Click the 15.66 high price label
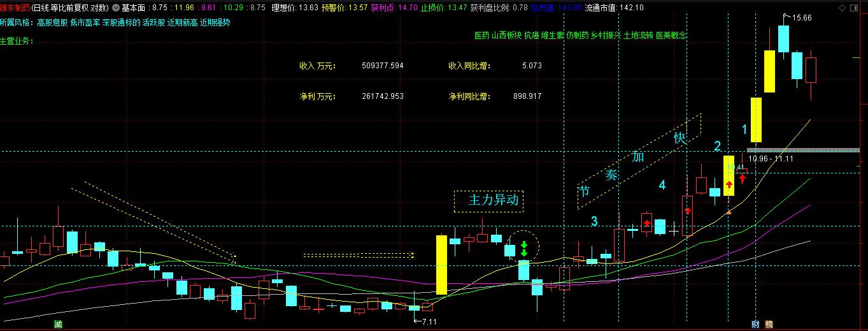868x331 pixels. [x=802, y=18]
